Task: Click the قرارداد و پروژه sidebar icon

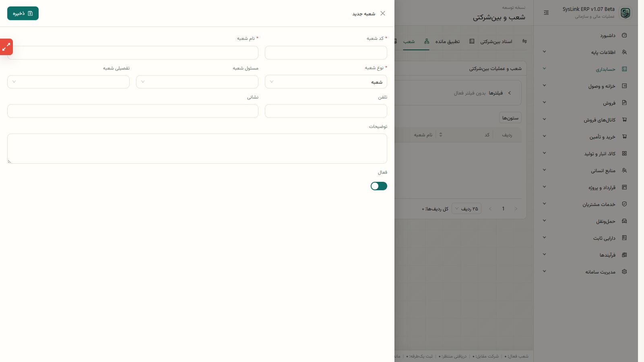Action: (624, 187)
